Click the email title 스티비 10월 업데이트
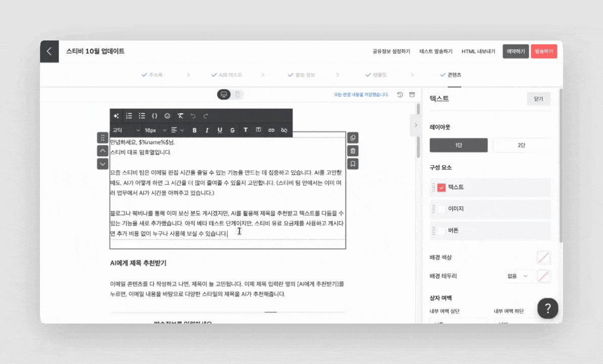Screen dimensions: 603x364 point(96,51)
